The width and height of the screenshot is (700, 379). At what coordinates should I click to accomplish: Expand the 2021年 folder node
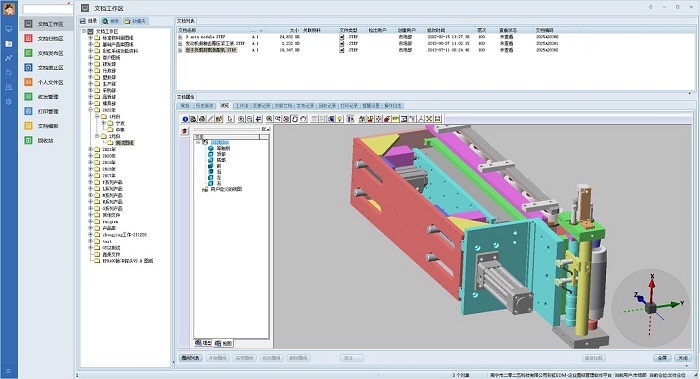click(x=91, y=150)
